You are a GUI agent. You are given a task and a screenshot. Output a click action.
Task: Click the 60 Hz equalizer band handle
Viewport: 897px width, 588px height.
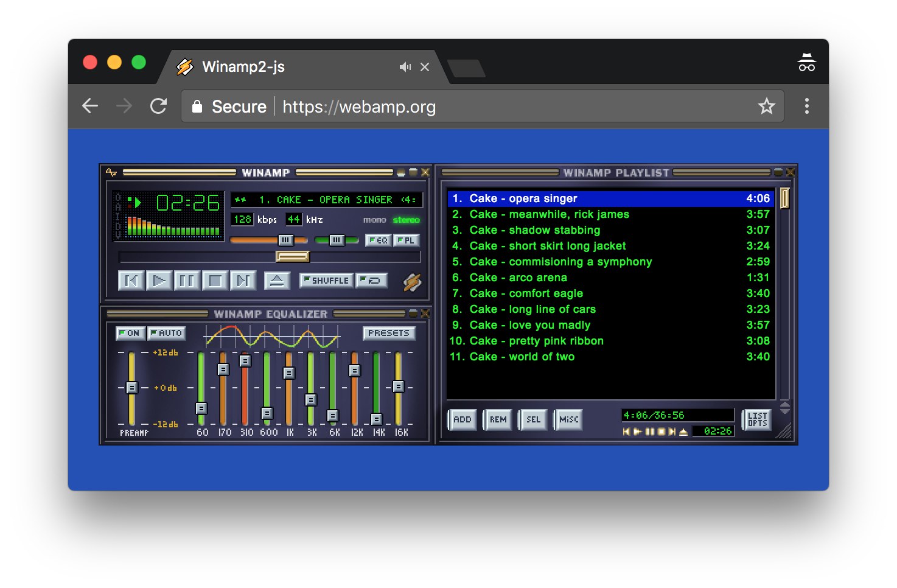[201, 408]
